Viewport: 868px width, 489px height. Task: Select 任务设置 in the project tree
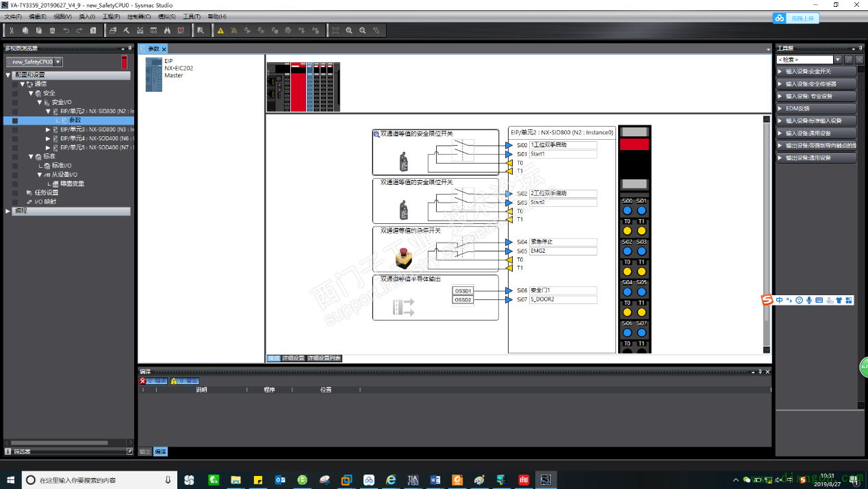tap(47, 192)
